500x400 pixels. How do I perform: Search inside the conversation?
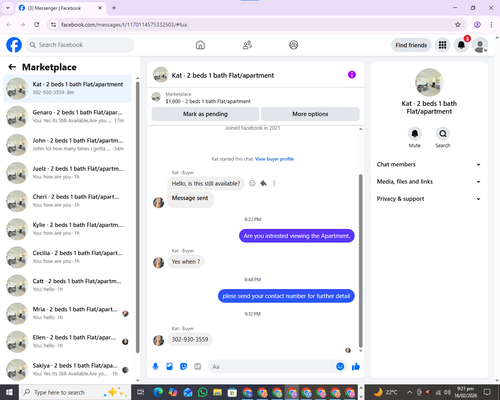[x=443, y=134]
